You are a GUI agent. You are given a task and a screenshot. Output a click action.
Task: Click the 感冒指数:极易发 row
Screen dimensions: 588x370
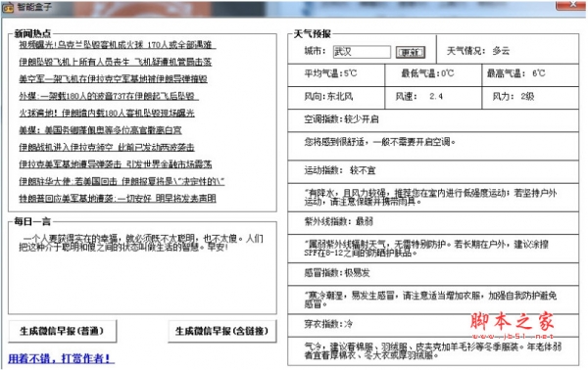433,274
